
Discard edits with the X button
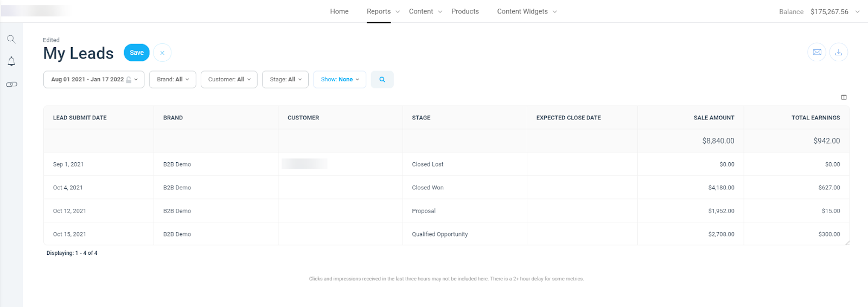162,53
